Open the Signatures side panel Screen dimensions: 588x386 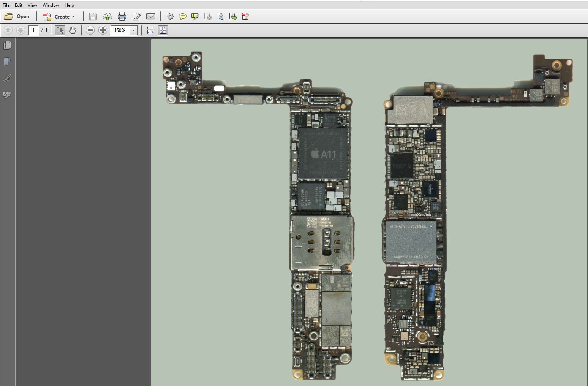7,95
